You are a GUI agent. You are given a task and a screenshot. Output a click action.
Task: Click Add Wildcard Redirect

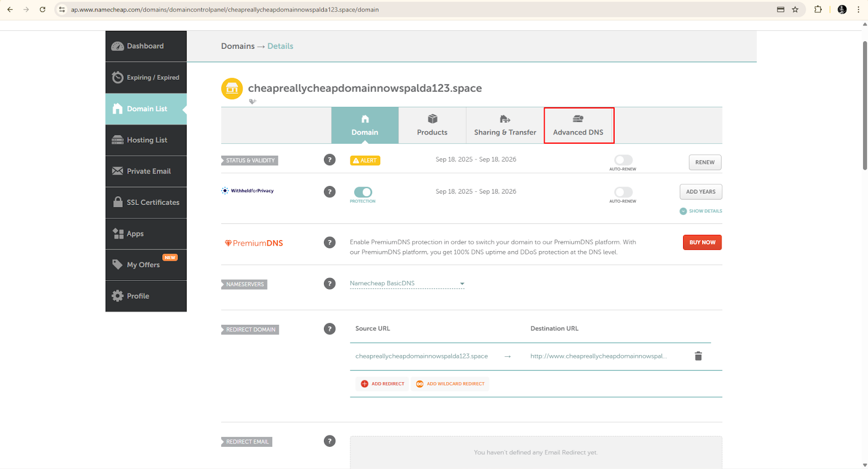[450, 384]
